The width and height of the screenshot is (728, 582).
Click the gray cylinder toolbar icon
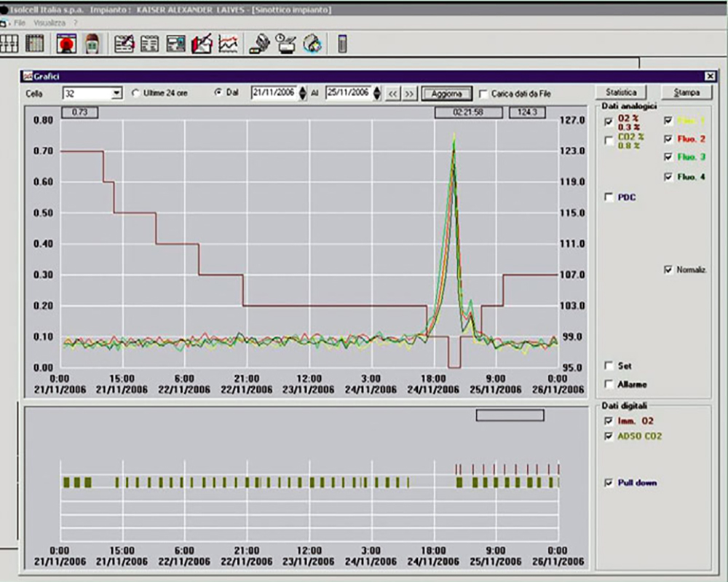[x=342, y=44]
